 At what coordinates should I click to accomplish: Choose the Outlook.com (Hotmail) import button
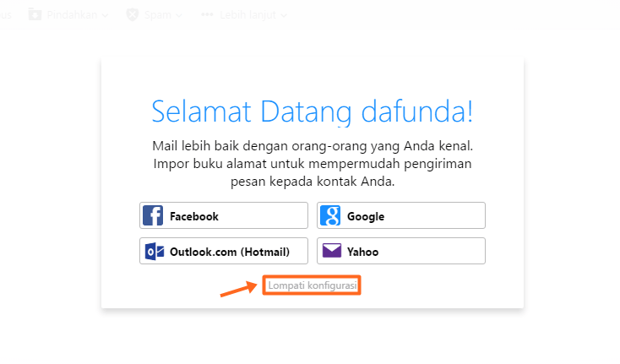click(x=223, y=251)
